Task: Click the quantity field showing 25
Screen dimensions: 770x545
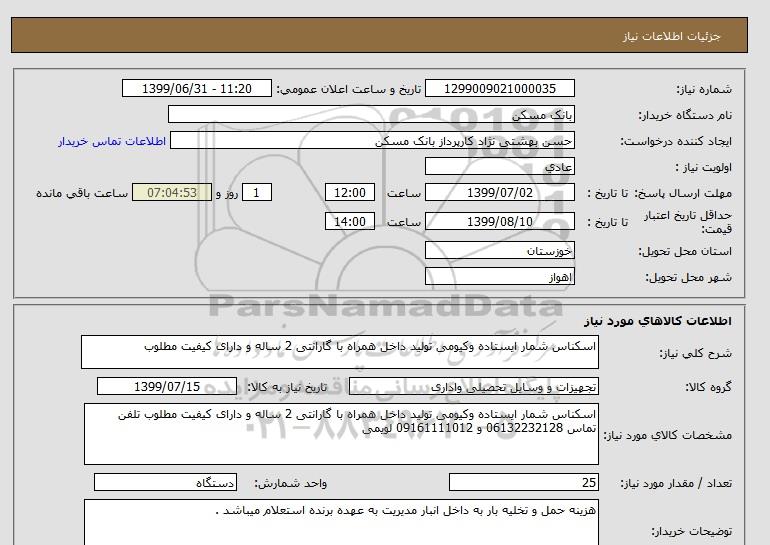Action: (524, 483)
